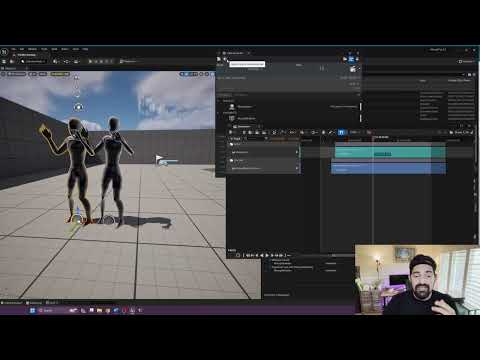Screen dimensions: 480x360
Task: Click the green Play button in main toolbar
Action: (90, 61)
